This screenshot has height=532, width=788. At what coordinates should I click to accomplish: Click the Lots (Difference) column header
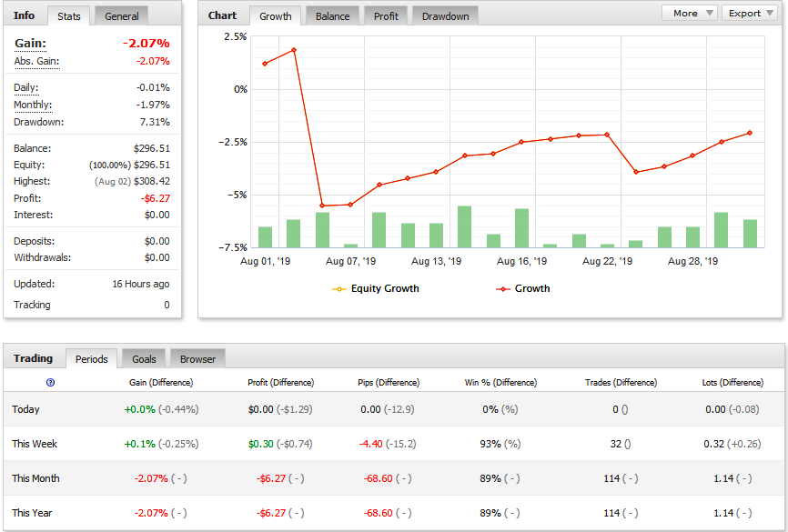[x=732, y=382]
